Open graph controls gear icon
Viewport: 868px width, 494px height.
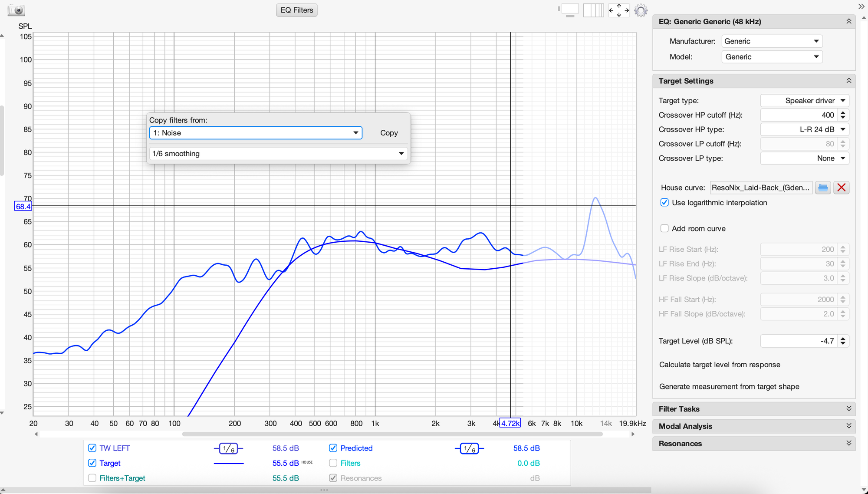(x=641, y=10)
